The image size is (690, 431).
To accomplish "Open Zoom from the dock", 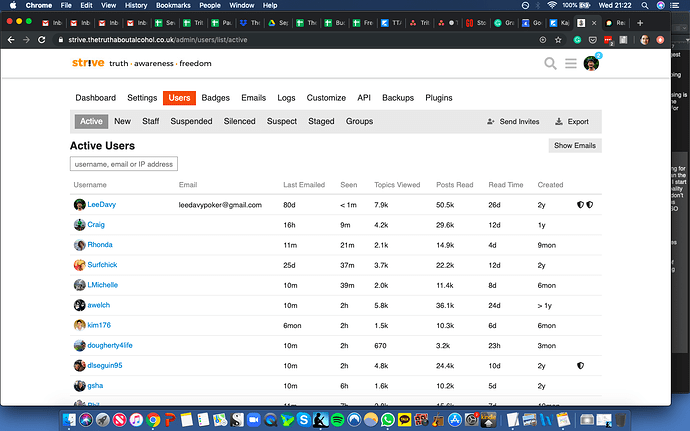I will [253, 420].
